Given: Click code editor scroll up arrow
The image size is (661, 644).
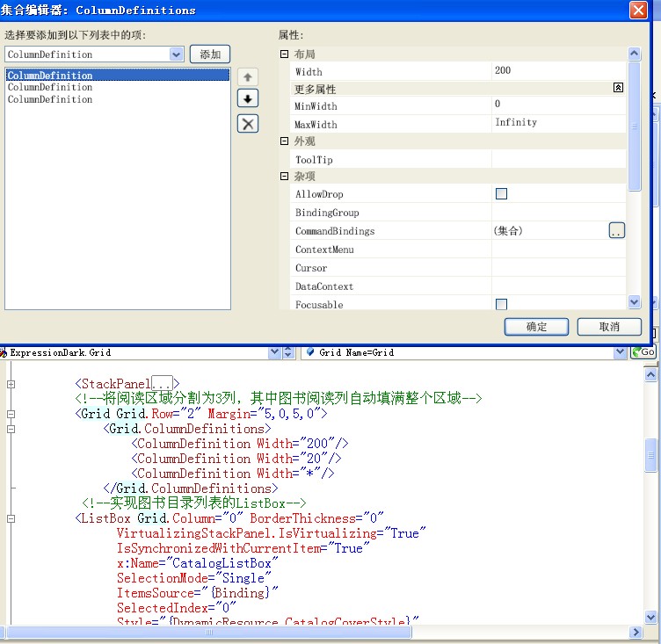Looking at the screenshot, I should [650, 374].
